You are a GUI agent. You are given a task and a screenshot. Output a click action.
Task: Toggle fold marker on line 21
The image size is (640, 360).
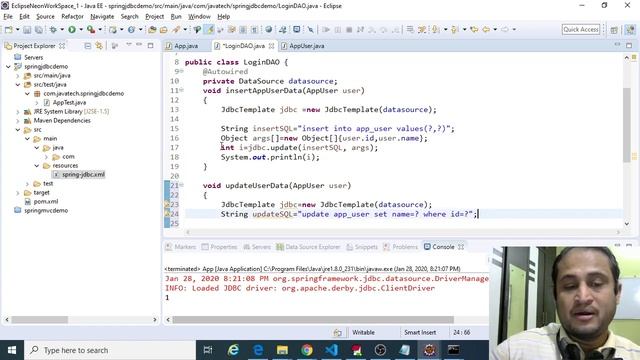pyautogui.click(x=182, y=185)
